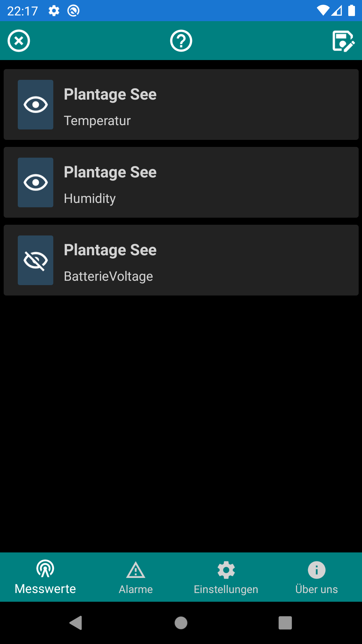This screenshot has width=362, height=644.
Task: Select the Messwerte antenna icon
Action: pos(45,569)
